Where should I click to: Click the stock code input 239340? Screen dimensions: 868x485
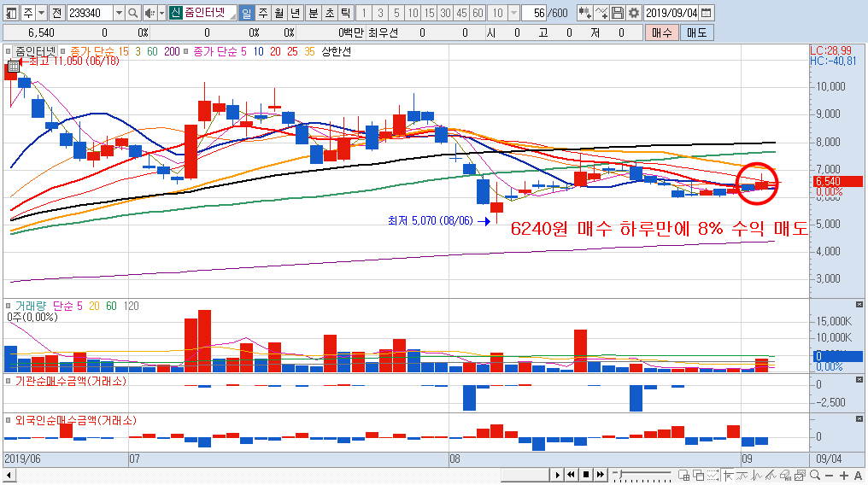(x=90, y=13)
